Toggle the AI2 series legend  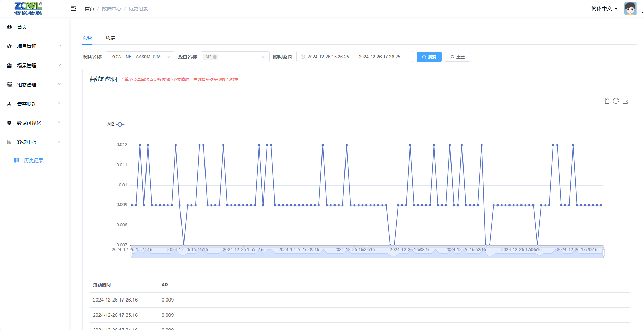coord(116,124)
